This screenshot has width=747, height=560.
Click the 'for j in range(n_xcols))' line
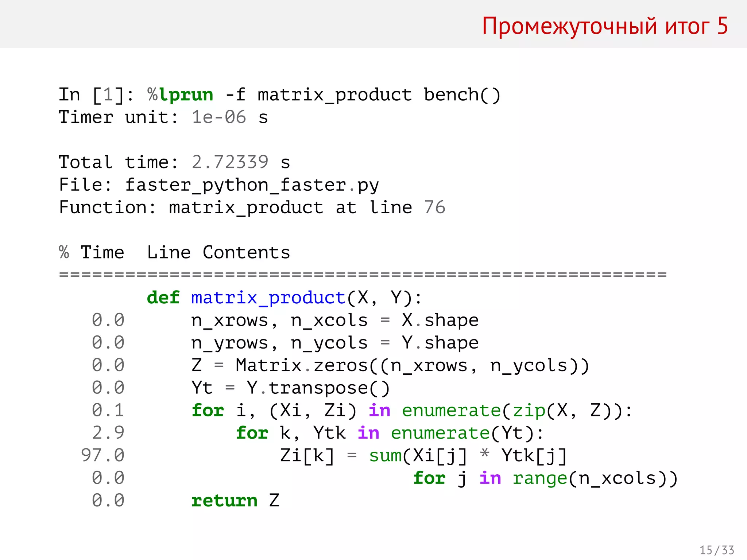[545, 478]
